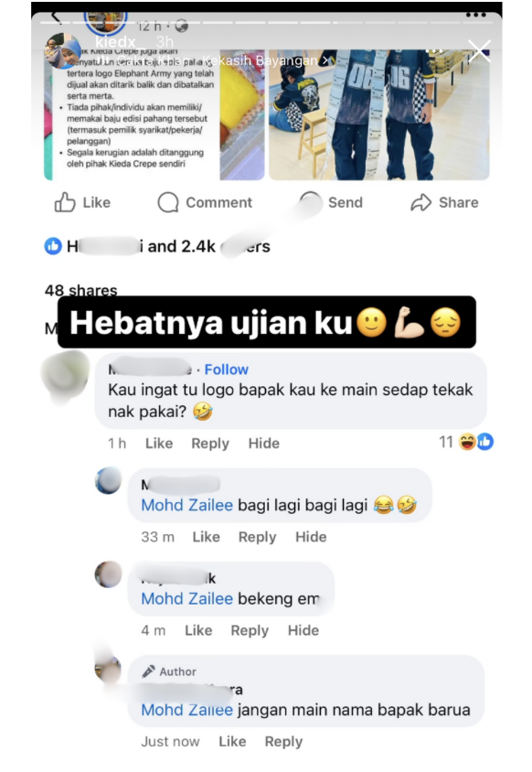Tap the 'Kekasih Bayangan' music chevron label
The height and width of the screenshot is (772, 532).
click(265, 60)
